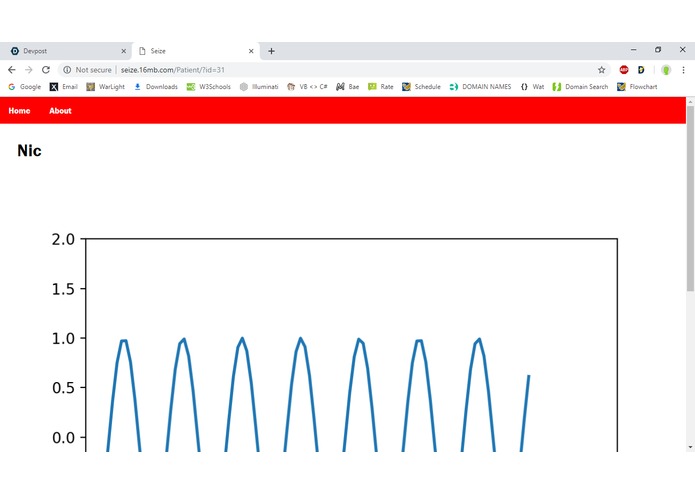
Task: Open the W3Schools bookmark
Action: (x=209, y=87)
